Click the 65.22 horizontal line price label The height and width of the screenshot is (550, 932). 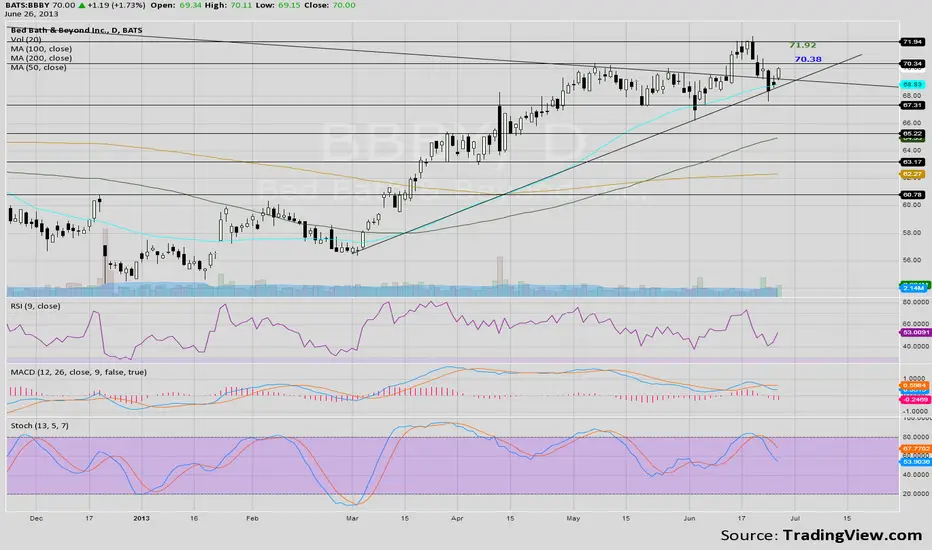click(x=912, y=134)
